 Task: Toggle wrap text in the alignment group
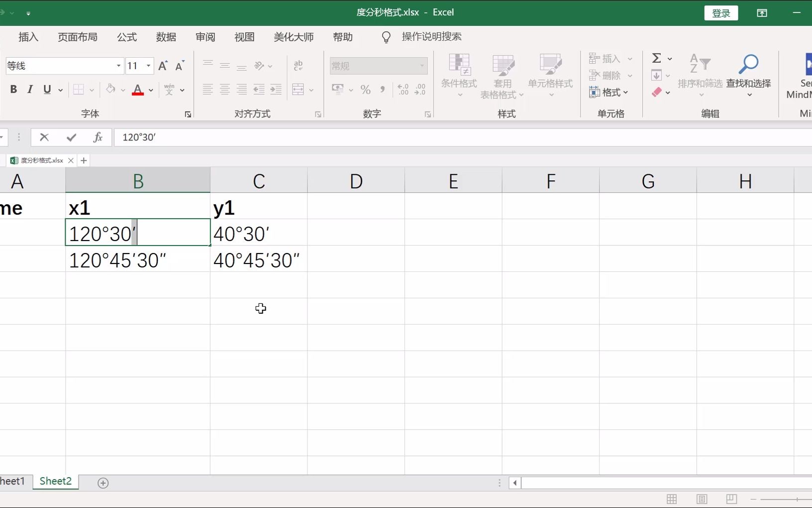[299, 65]
